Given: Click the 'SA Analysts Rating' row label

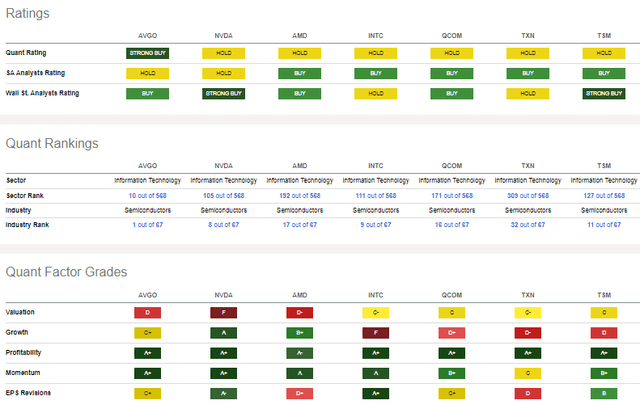Looking at the screenshot, I should [36, 73].
